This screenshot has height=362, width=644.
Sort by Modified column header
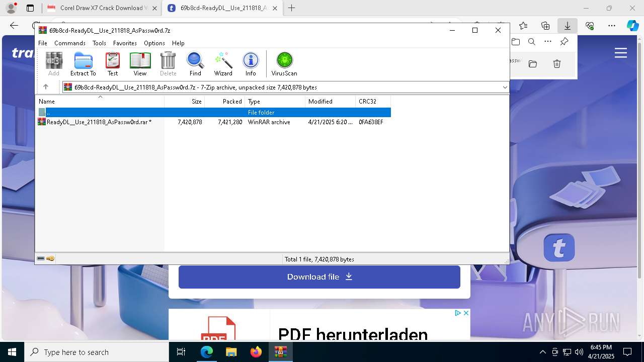coord(330,102)
